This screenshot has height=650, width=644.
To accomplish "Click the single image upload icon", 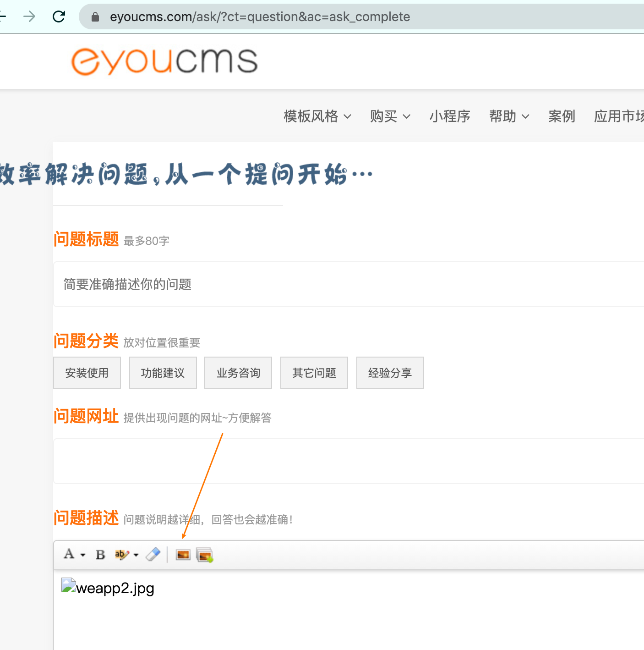I will pos(183,555).
